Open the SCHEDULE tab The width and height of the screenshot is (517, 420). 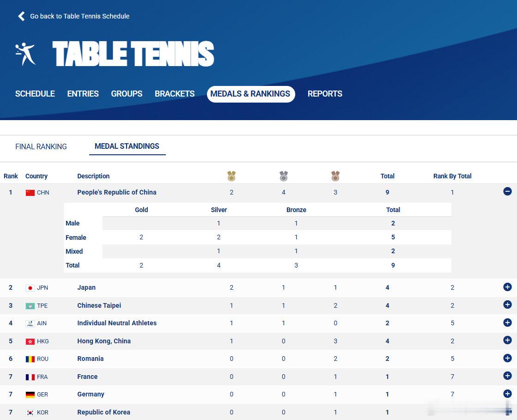(35, 94)
